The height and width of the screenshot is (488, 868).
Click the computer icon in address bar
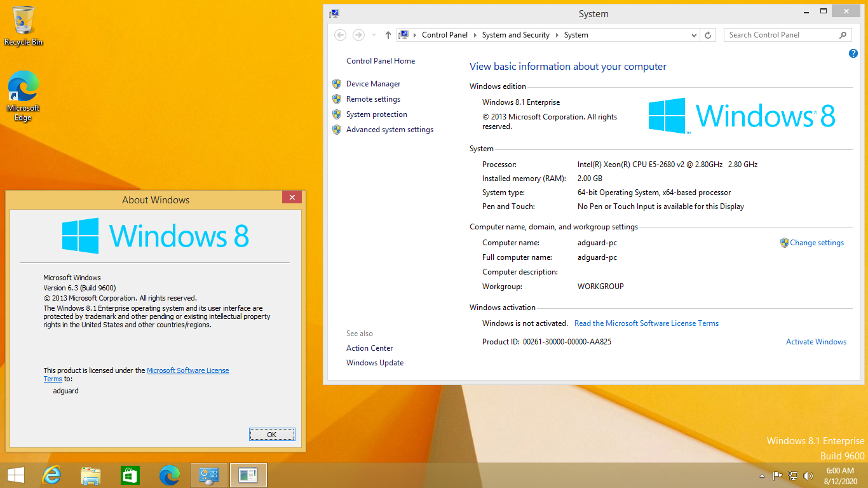pyautogui.click(x=403, y=35)
